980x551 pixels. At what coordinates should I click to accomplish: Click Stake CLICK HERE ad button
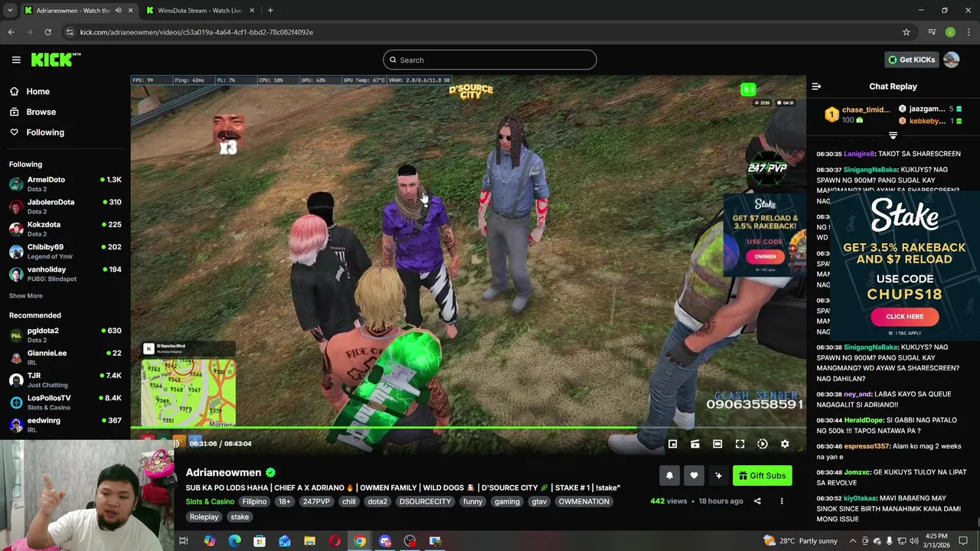[x=905, y=316]
